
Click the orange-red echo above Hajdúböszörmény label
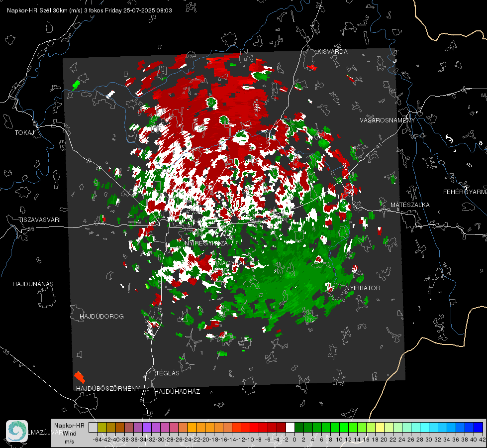(x=80, y=377)
